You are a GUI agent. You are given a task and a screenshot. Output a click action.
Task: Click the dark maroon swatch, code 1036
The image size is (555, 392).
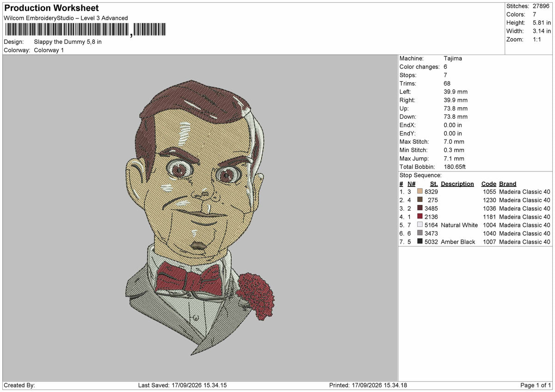[x=420, y=208]
